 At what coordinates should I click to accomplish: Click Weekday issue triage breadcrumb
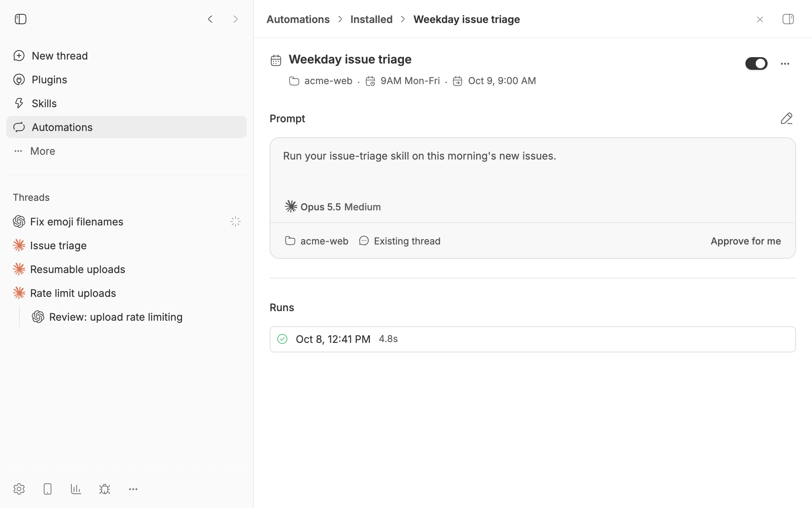point(467,19)
